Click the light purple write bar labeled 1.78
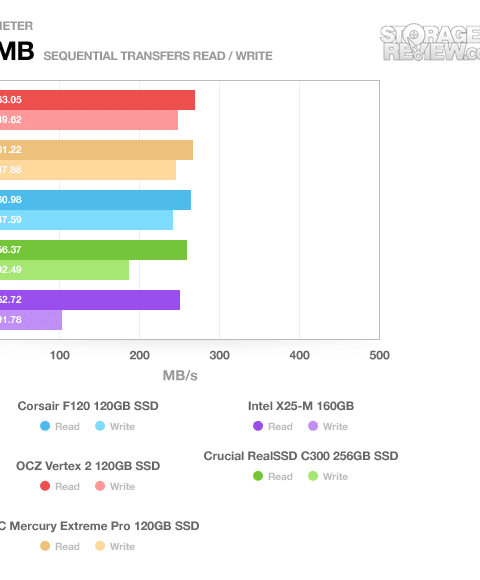Screen dimensions: 480x580 click(x=31, y=320)
